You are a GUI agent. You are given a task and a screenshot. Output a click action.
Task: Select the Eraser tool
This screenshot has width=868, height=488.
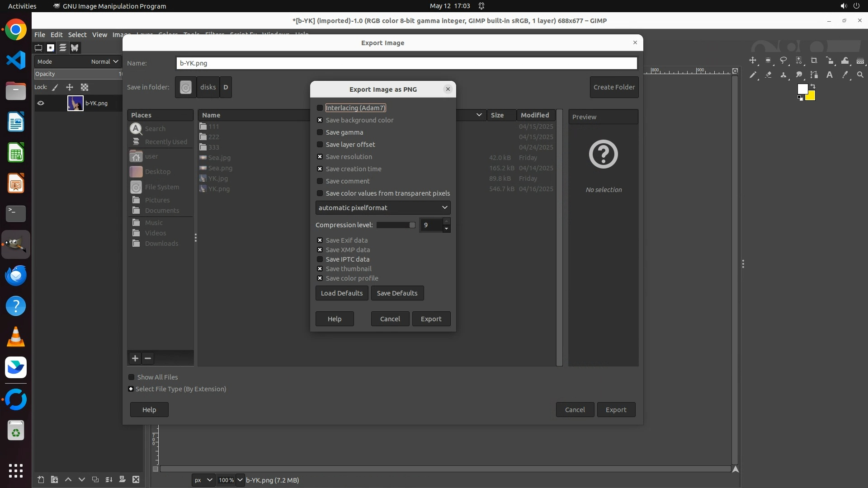[768, 75]
